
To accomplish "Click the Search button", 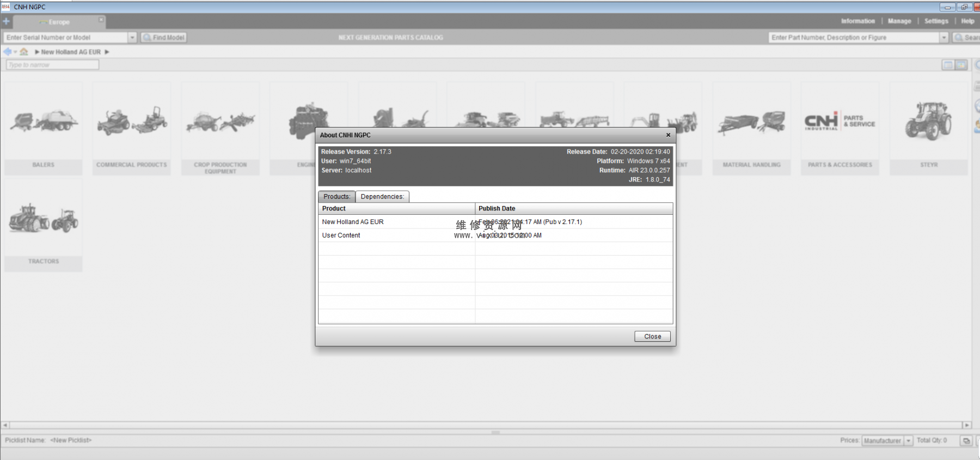I will 966,38.
